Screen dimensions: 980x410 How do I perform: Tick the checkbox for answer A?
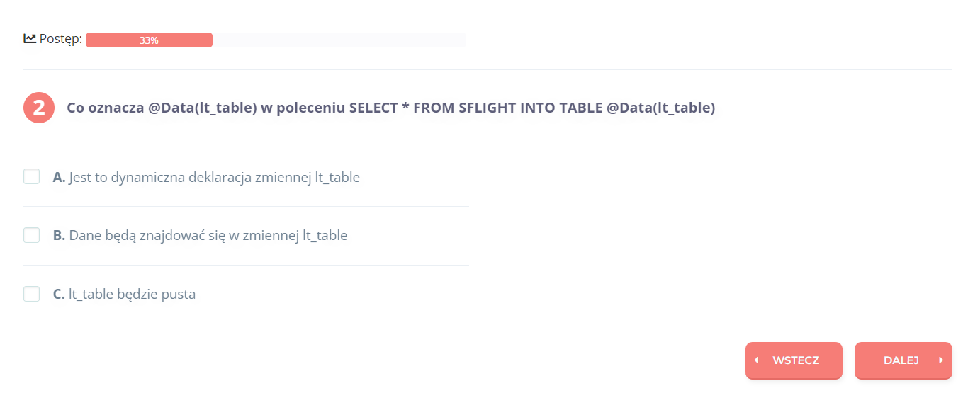(32, 176)
